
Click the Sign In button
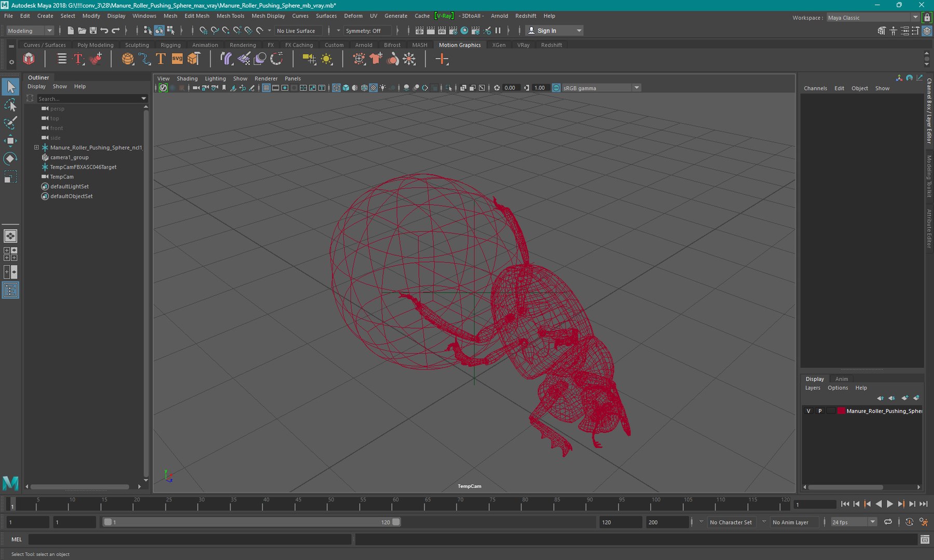pos(554,31)
